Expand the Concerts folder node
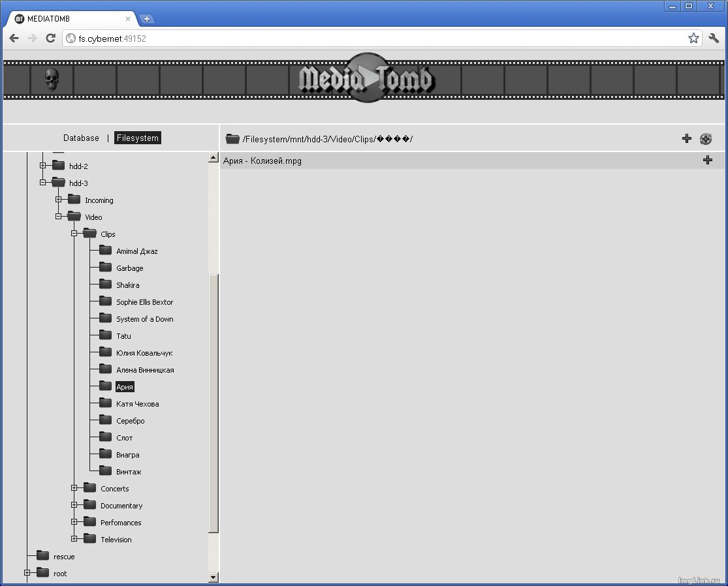 coord(74,488)
